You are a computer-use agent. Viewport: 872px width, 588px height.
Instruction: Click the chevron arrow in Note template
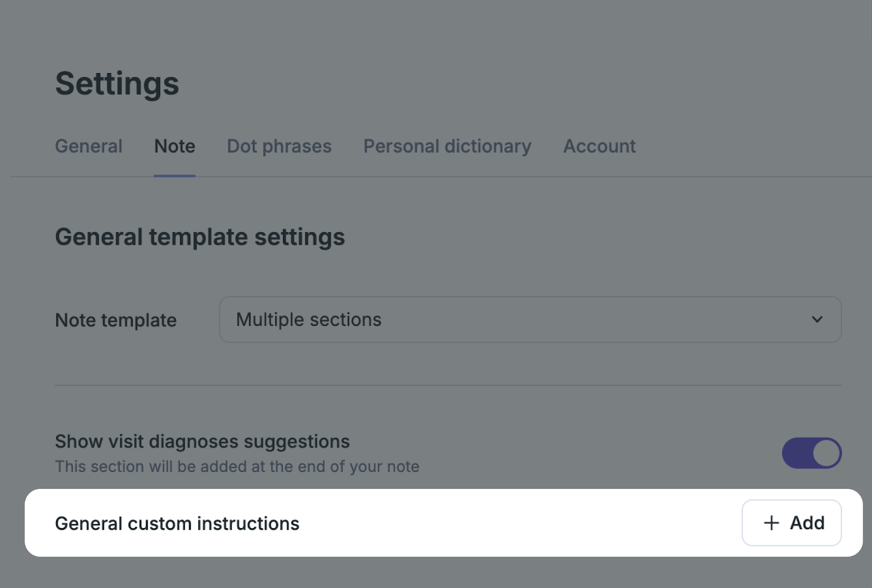[817, 319]
